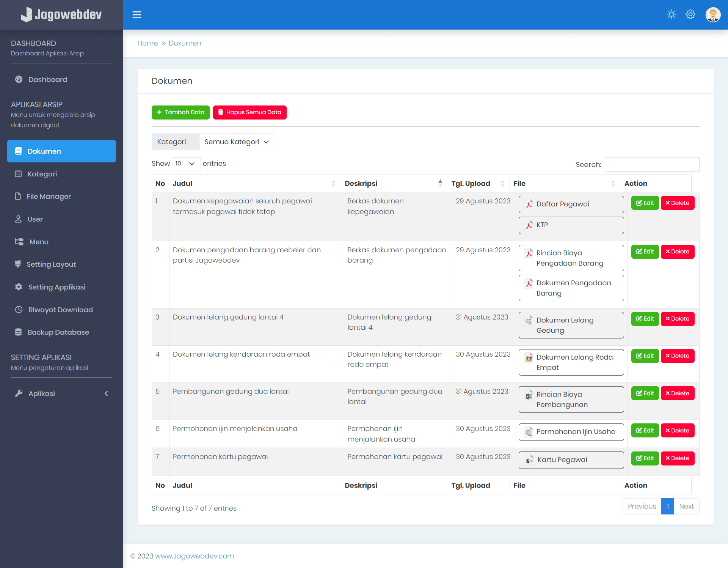This screenshot has height=568, width=728.
Task: Click the Previous pagination button
Action: pyautogui.click(x=642, y=507)
